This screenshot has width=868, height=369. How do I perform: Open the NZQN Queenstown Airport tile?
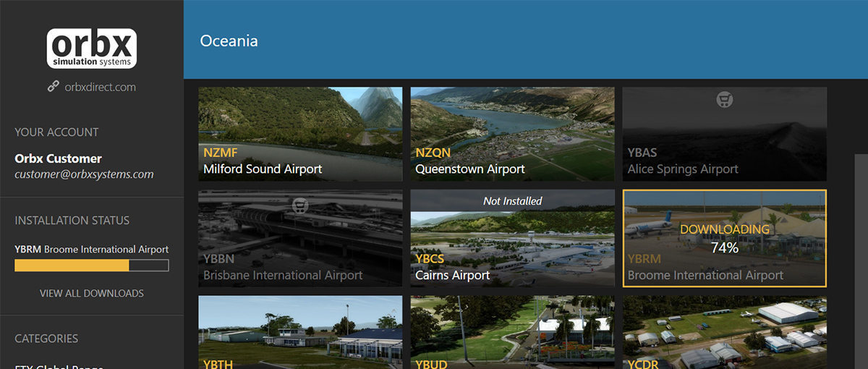pyautogui.click(x=513, y=134)
